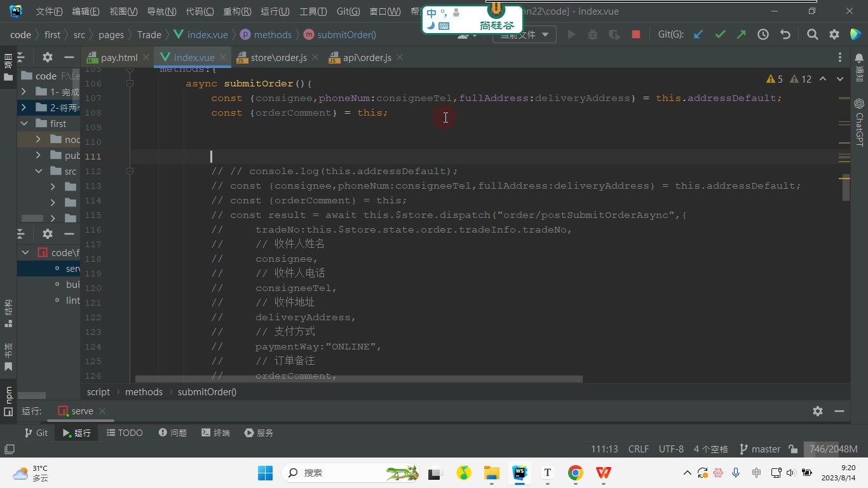The width and height of the screenshot is (868, 488).
Task: Click the Git rollback undo arrow
Action: tap(785, 35)
